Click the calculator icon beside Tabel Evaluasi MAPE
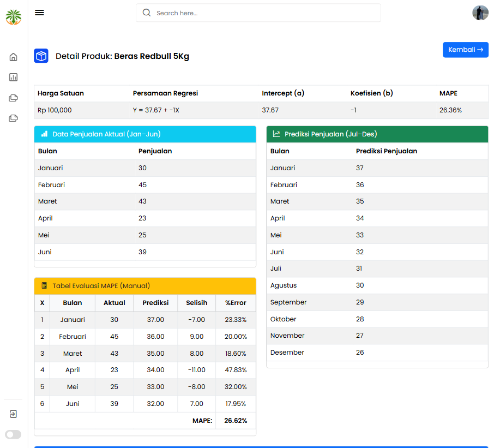This screenshot has width=494, height=448. [44, 285]
